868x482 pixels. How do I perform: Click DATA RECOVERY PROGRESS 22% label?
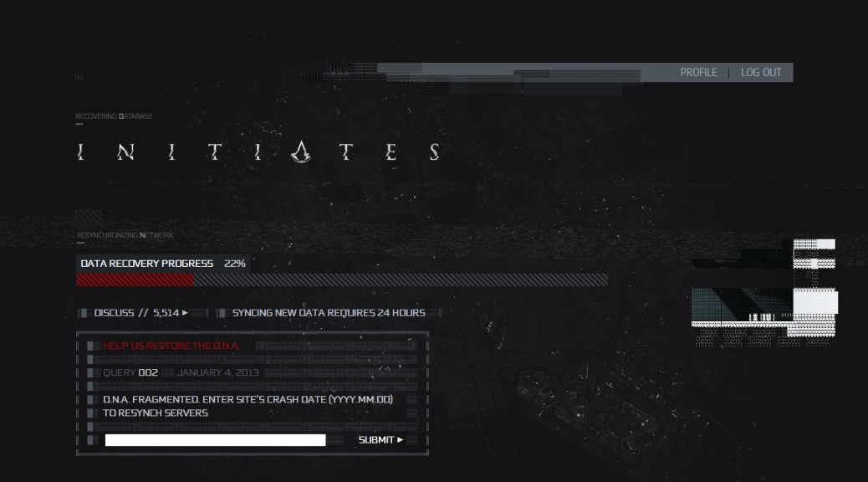(163, 264)
